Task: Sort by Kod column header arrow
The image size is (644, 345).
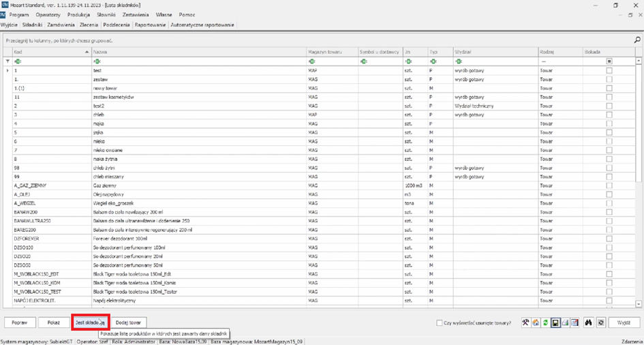Action: [x=87, y=52]
